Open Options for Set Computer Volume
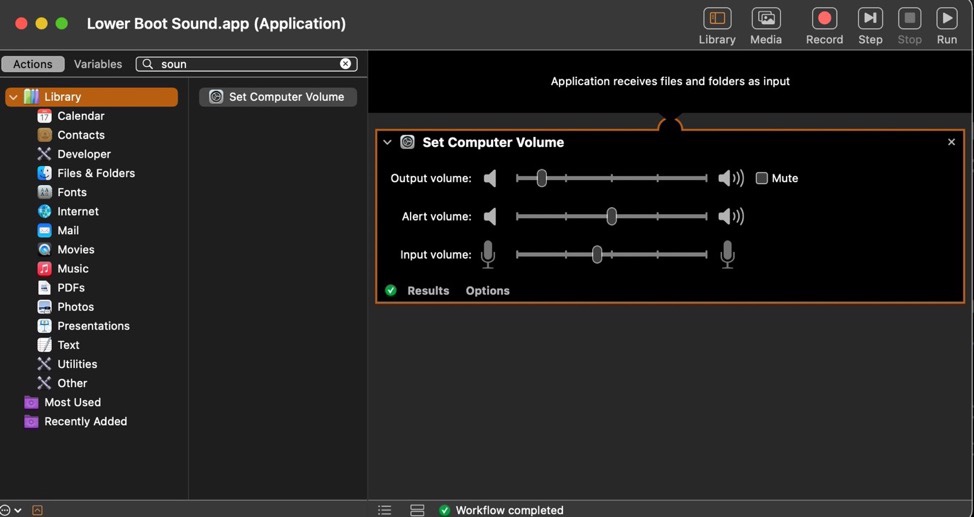The height and width of the screenshot is (517, 974). [x=487, y=291]
